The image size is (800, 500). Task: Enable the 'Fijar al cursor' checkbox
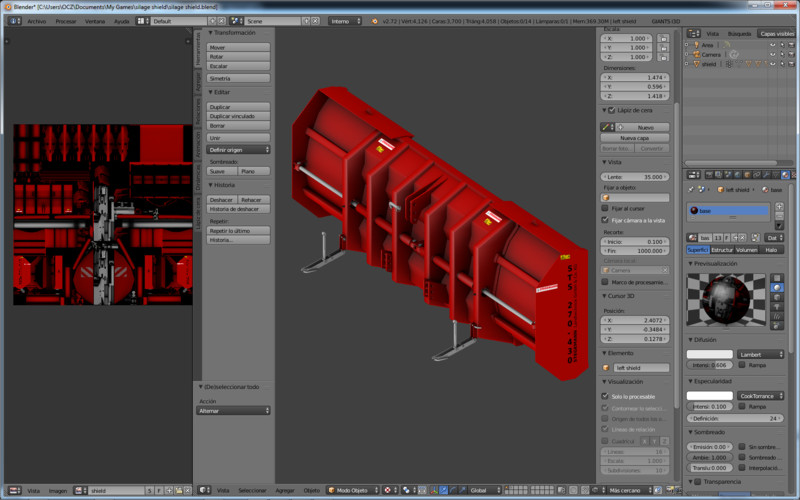(x=605, y=208)
